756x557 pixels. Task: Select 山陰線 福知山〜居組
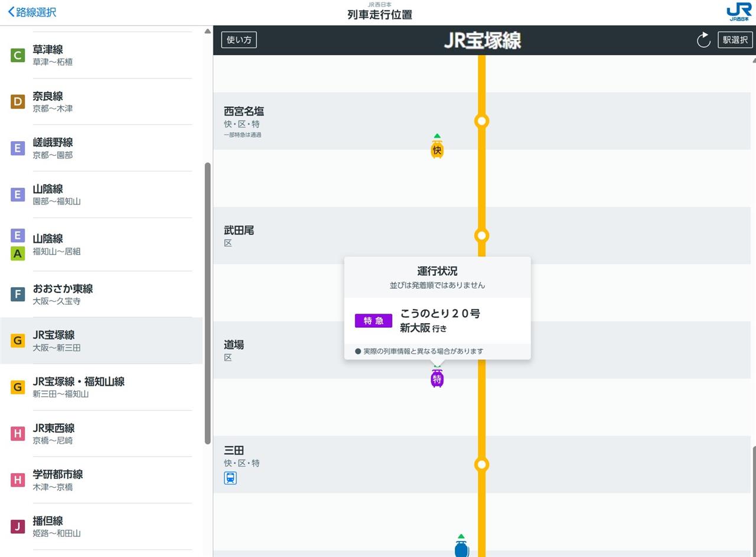click(102, 245)
